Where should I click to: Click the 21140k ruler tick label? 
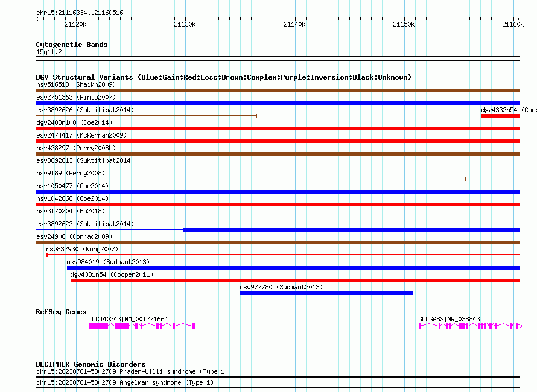294,24
